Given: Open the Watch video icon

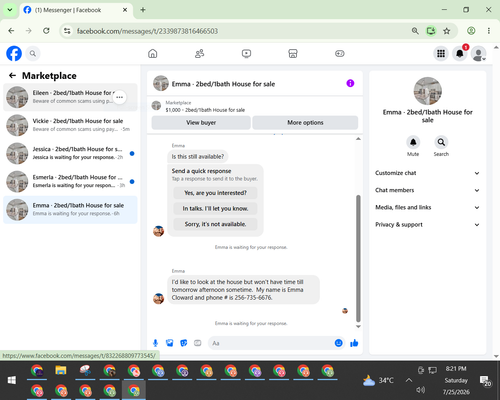Looking at the screenshot, I should click(x=246, y=53).
